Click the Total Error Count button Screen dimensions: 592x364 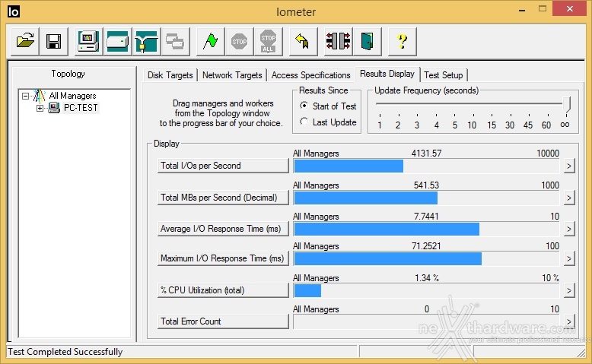pos(223,321)
